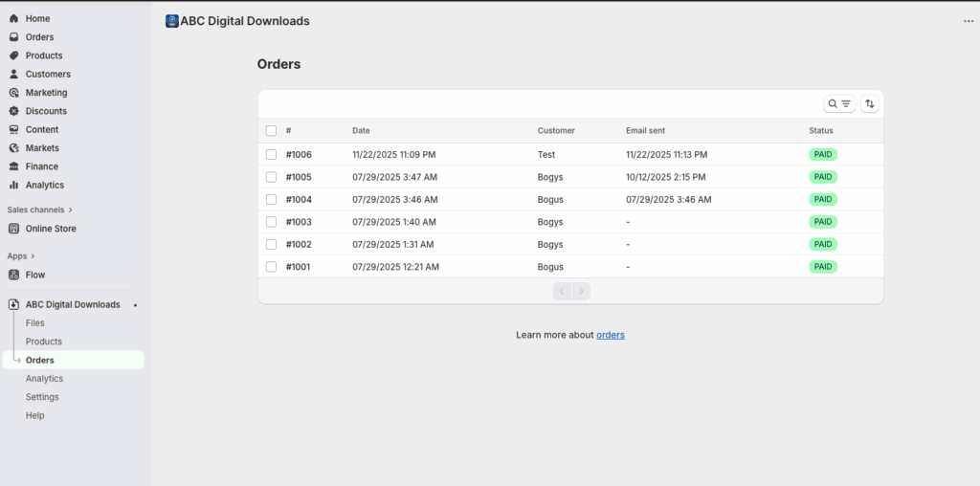Toggle the select-all orders checkbox

pos(271,130)
